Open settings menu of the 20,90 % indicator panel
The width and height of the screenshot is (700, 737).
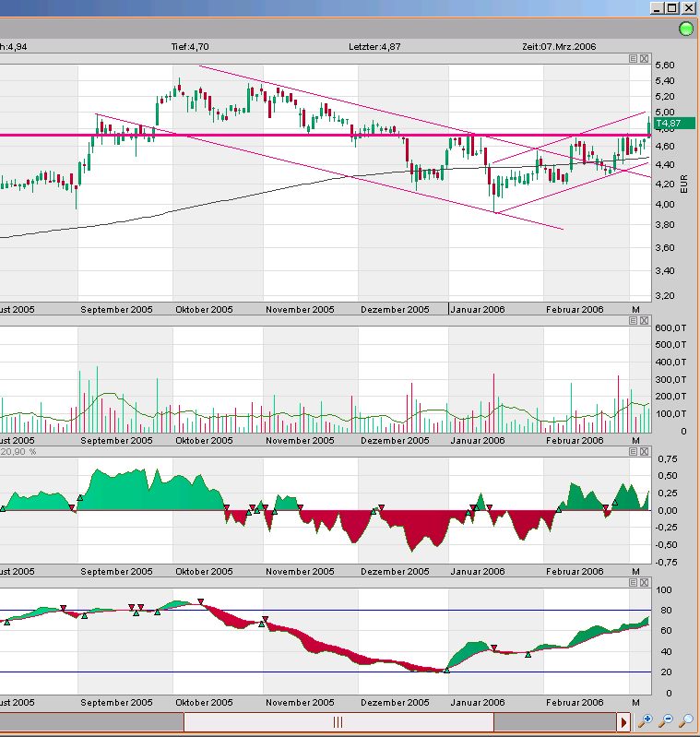click(634, 451)
